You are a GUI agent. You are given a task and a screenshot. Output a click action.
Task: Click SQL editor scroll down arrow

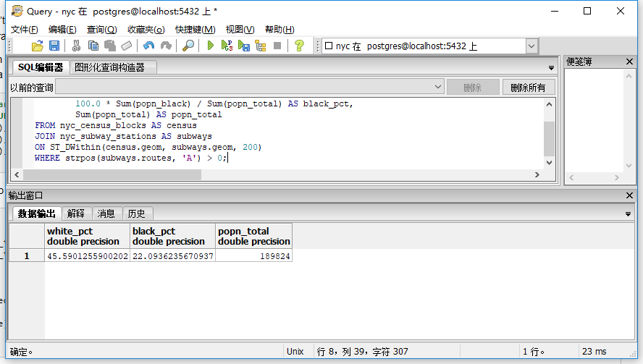click(x=549, y=163)
